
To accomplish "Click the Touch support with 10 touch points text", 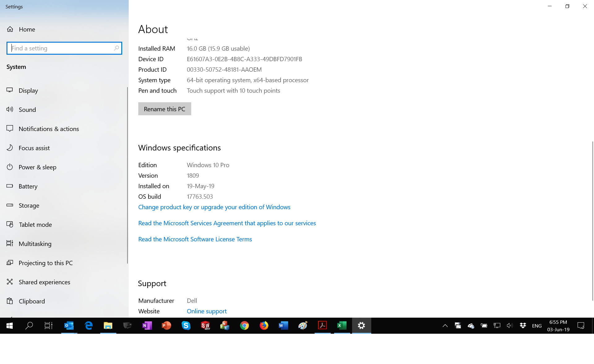I will pos(234,91).
